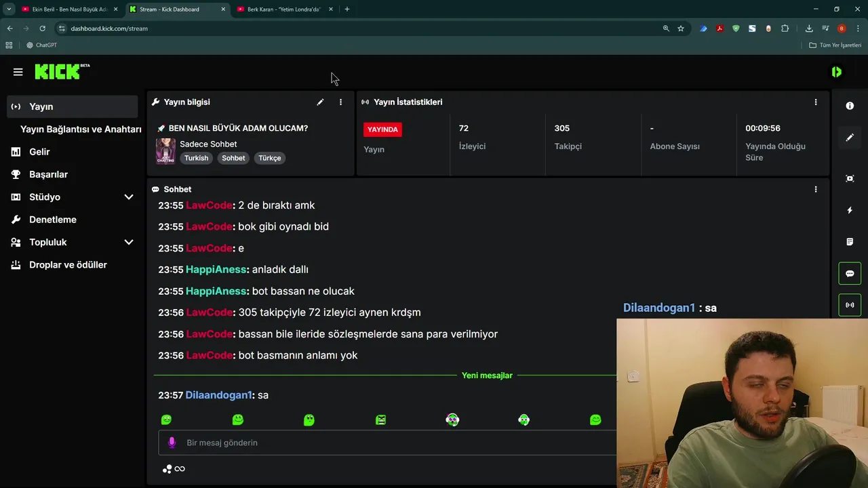Open the Adobe Acrobat extension icon
868x488 pixels.
pyautogui.click(x=719, y=28)
